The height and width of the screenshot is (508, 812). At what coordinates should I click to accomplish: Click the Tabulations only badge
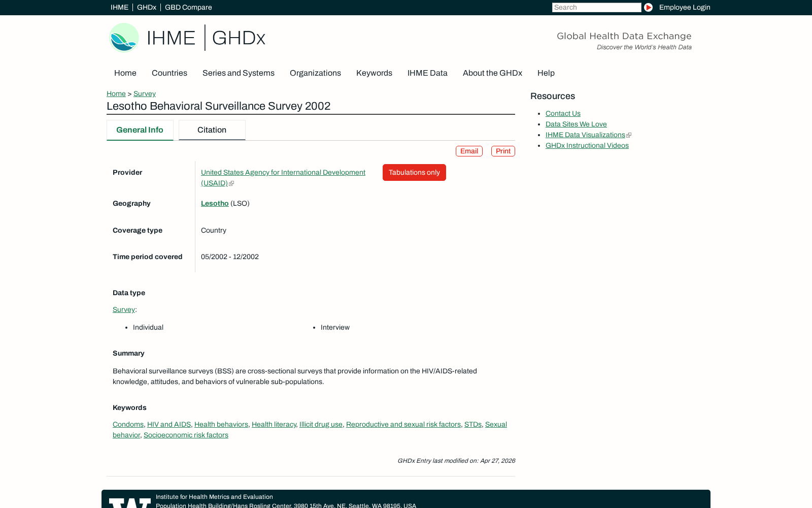pos(414,172)
